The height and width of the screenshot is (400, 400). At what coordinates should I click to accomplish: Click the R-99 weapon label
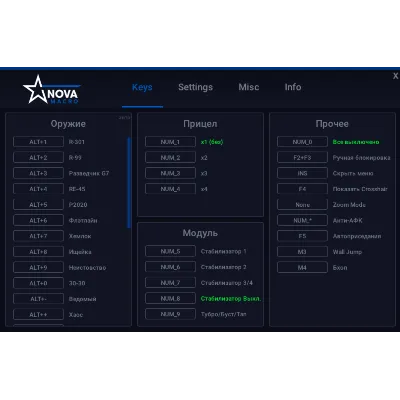click(75, 157)
